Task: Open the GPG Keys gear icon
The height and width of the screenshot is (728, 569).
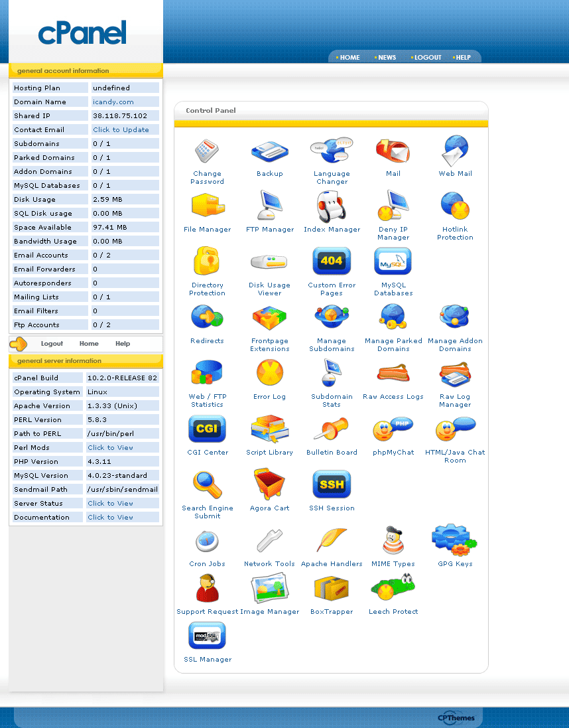Action: tap(454, 540)
